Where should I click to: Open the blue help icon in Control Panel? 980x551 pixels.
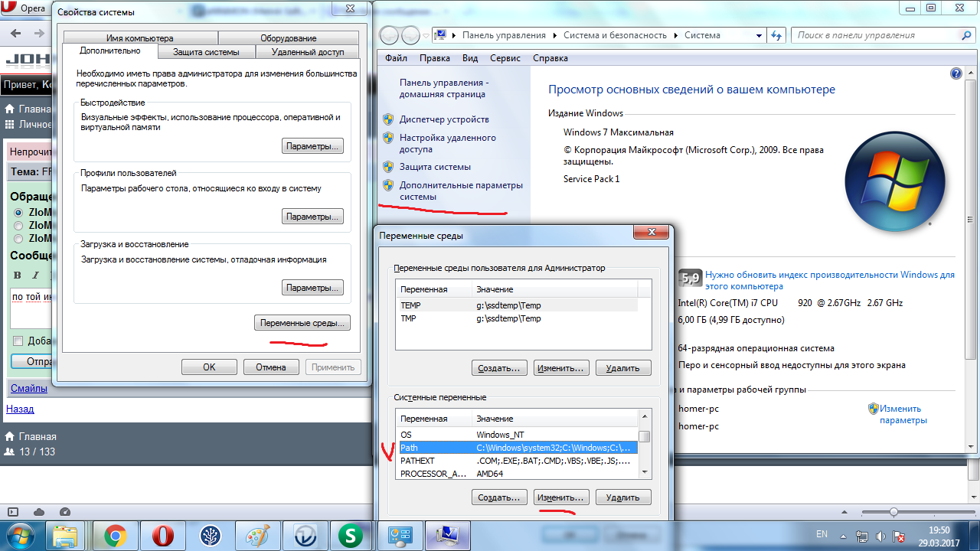pyautogui.click(x=955, y=74)
